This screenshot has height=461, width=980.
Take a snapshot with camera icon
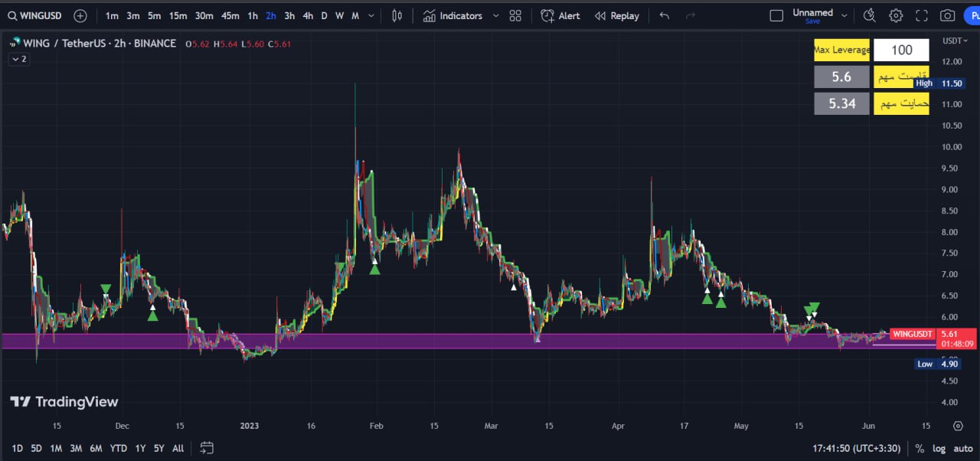[948, 15]
